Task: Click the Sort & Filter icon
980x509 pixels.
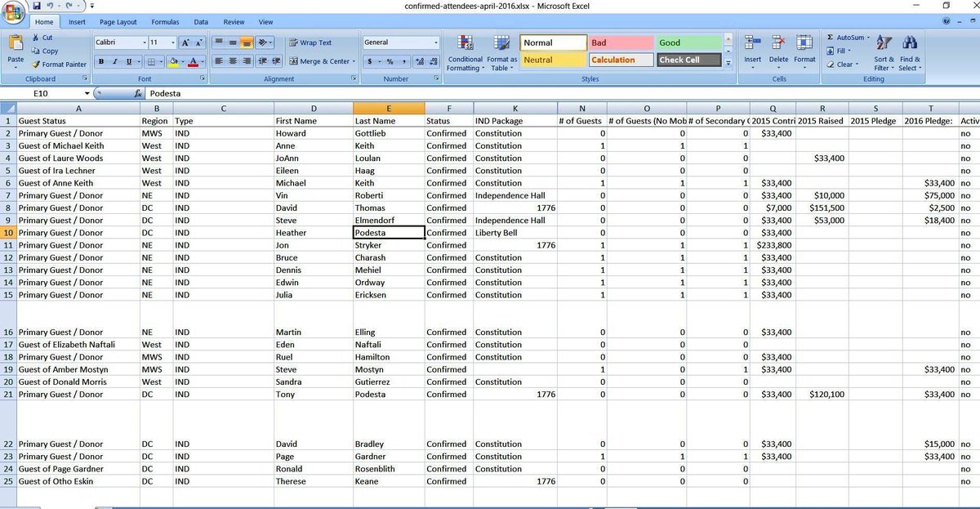Action: click(884, 53)
